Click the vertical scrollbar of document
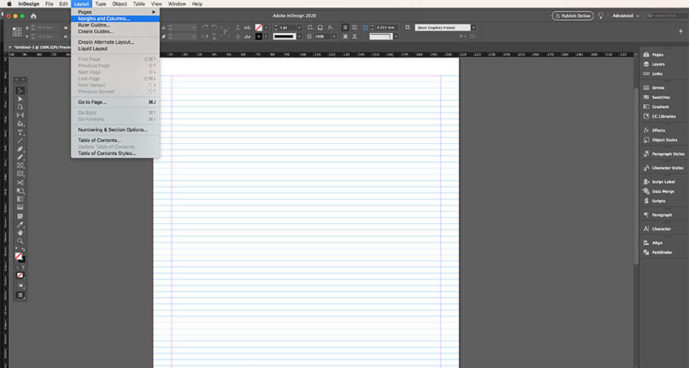 [x=636, y=176]
